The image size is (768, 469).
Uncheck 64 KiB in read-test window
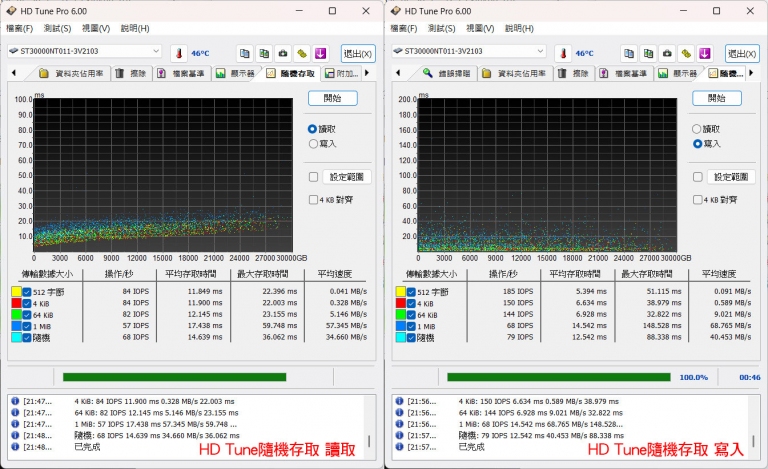click(x=27, y=315)
